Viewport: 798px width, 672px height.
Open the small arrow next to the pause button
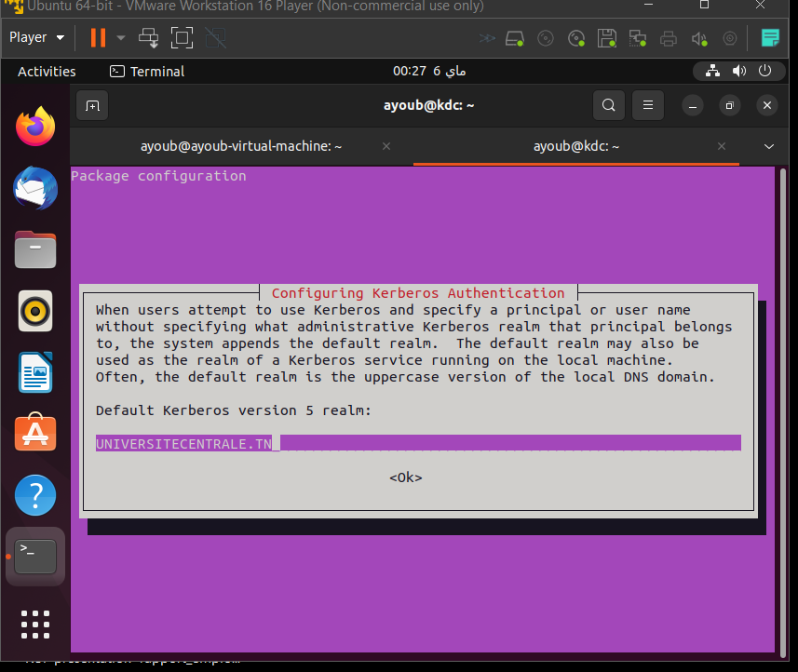[119, 38]
